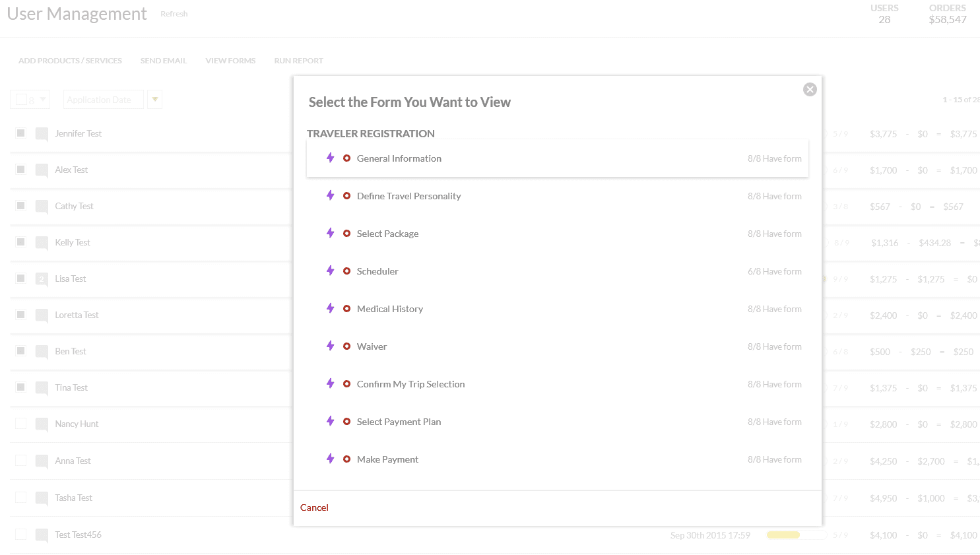This screenshot has width=980, height=555.
Task: Open the Select Payment Plan form
Action: (399, 422)
